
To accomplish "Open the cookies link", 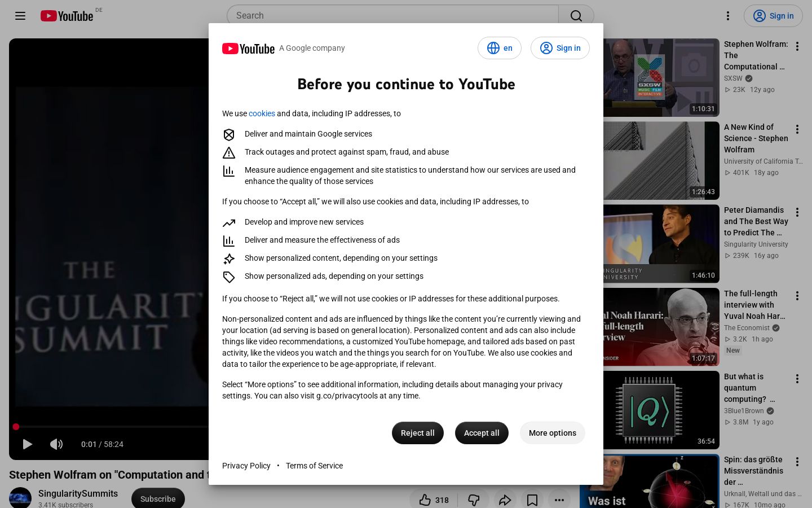I will tap(262, 113).
